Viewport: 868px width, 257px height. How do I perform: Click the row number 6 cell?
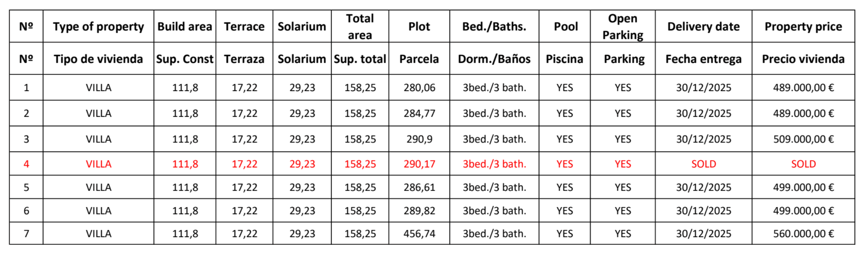[26, 211]
